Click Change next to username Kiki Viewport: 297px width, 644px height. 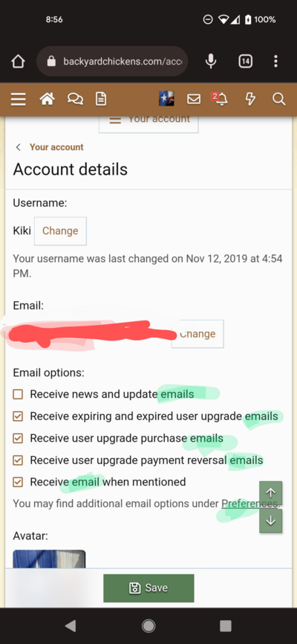coord(60,231)
